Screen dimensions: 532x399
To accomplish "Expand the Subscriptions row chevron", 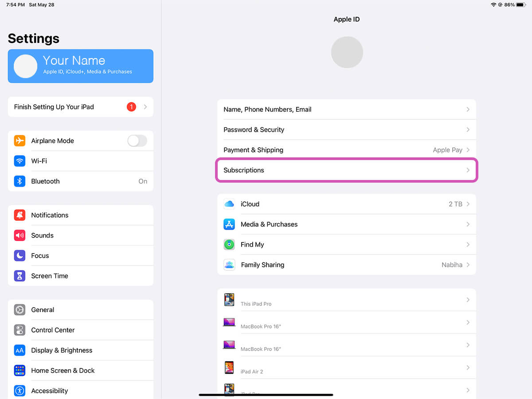I will coord(468,170).
